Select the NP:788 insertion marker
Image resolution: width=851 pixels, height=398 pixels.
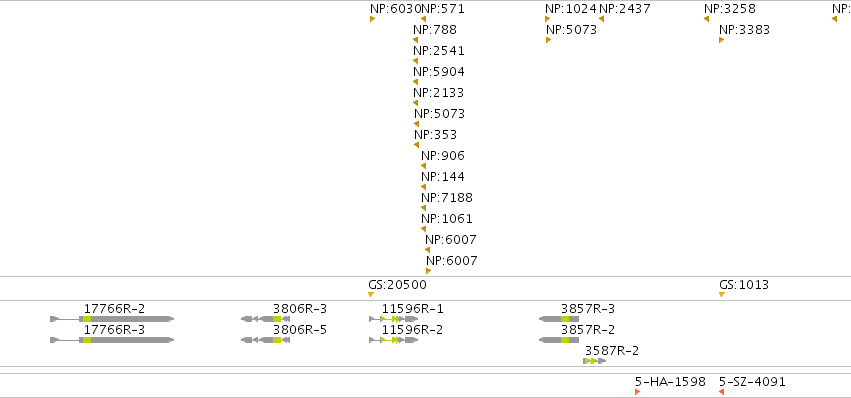[x=415, y=40]
